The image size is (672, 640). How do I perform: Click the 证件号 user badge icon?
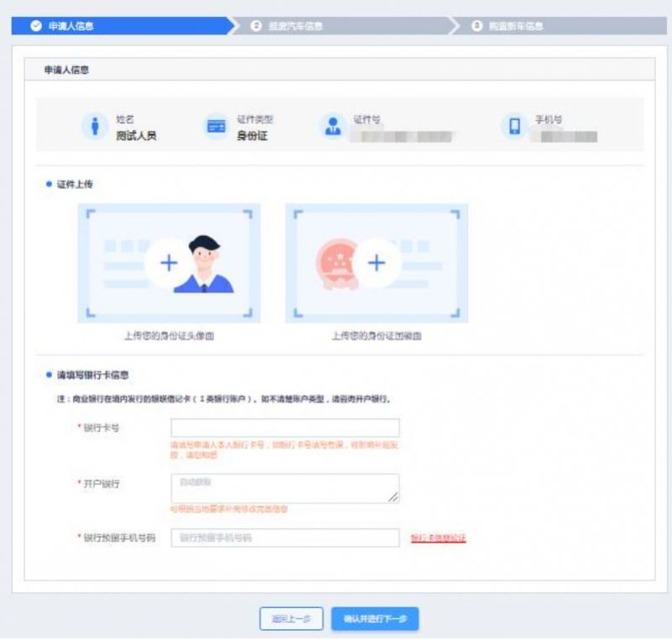pyautogui.click(x=333, y=126)
